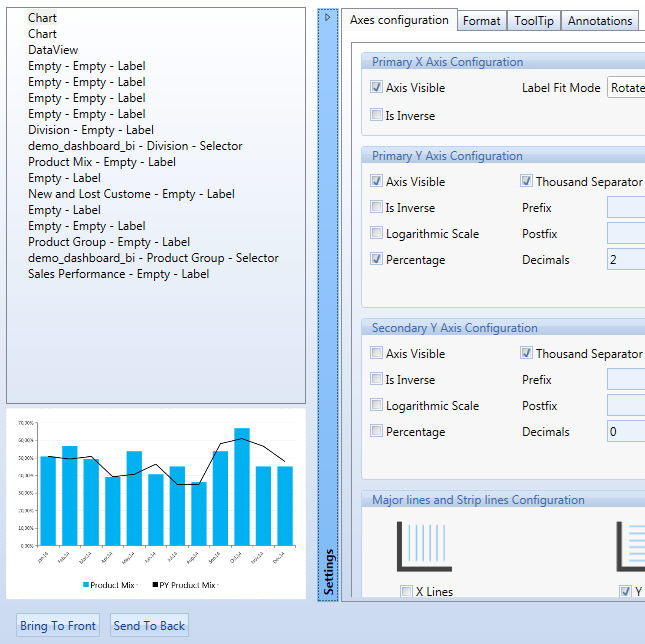The height and width of the screenshot is (644, 645).
Task: Select second Chart item in list
Action: point(42,34)
